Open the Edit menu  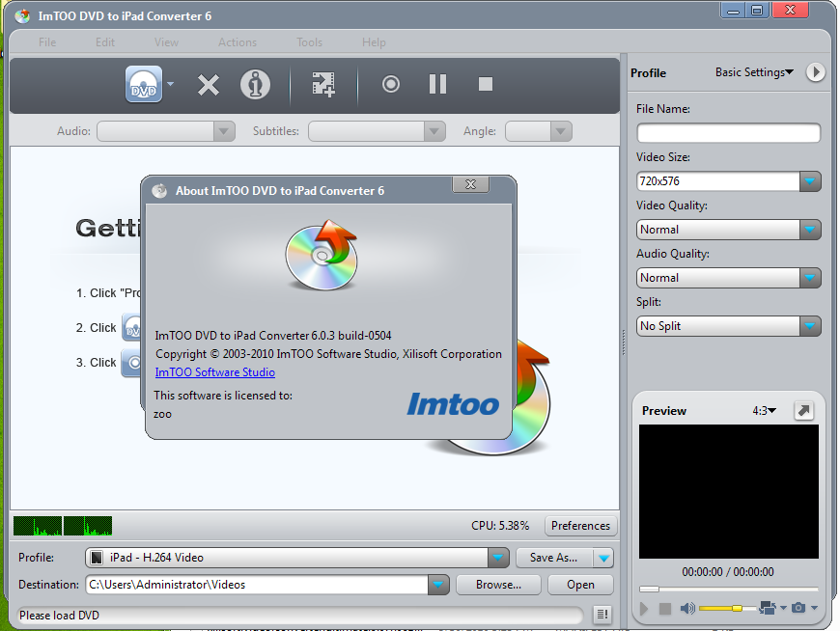click(105, 42)
